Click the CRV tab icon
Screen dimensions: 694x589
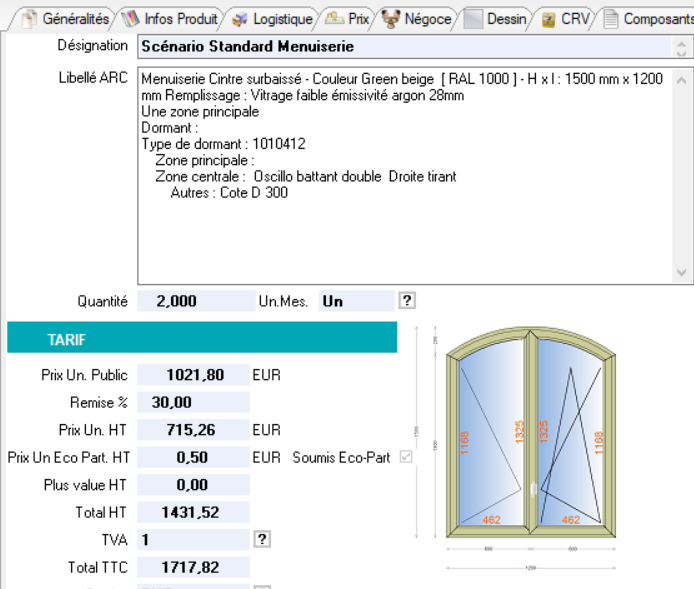tap(548, 19)
